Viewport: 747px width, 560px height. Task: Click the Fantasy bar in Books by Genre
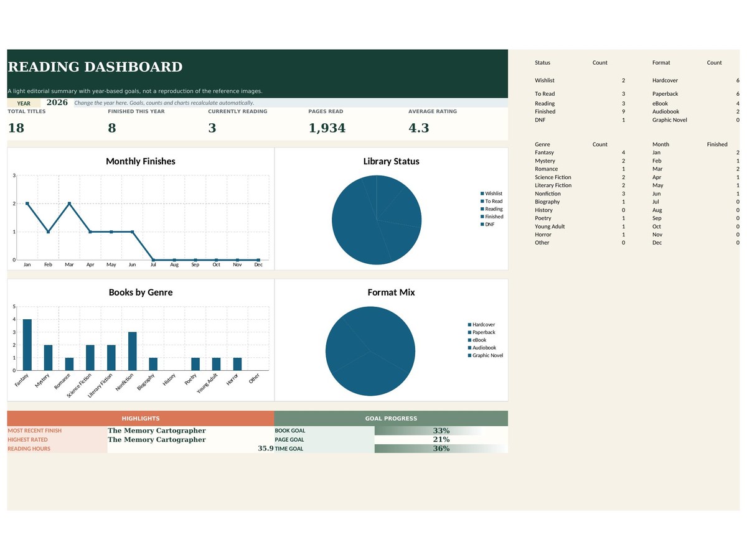coord(27,345)
